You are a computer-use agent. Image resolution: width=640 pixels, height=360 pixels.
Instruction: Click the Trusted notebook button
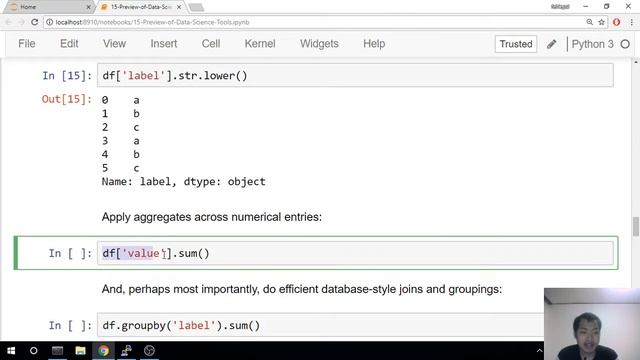[x=516, y=44]
